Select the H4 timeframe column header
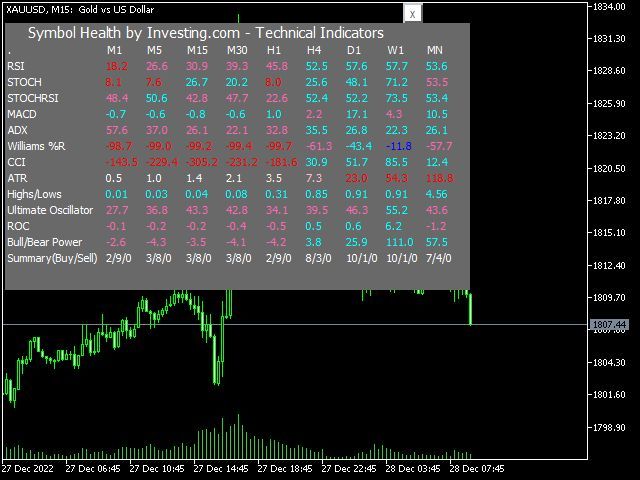Image resolution: width=640 pixels, height=480 pixels. (314, 50)
